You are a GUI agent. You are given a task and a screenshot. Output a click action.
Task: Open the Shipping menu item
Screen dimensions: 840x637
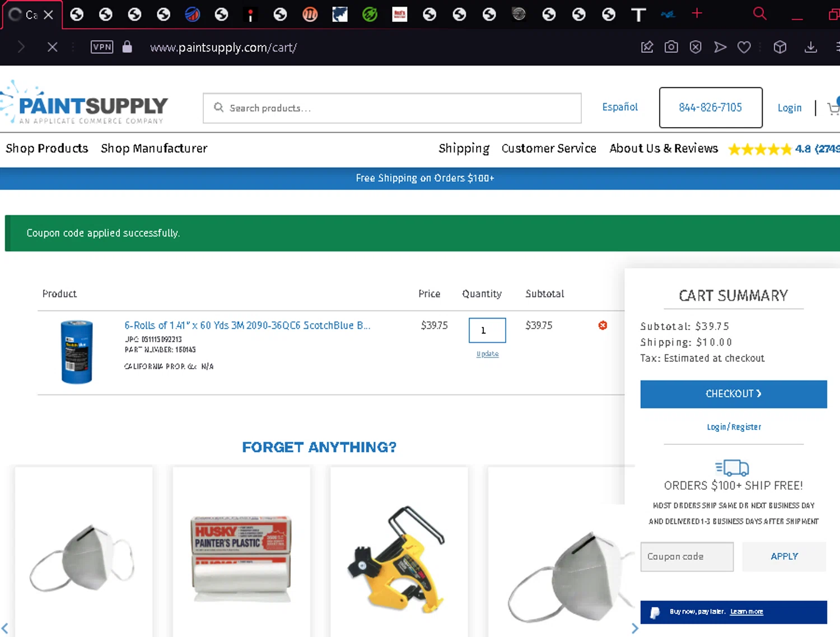point(464,148)
